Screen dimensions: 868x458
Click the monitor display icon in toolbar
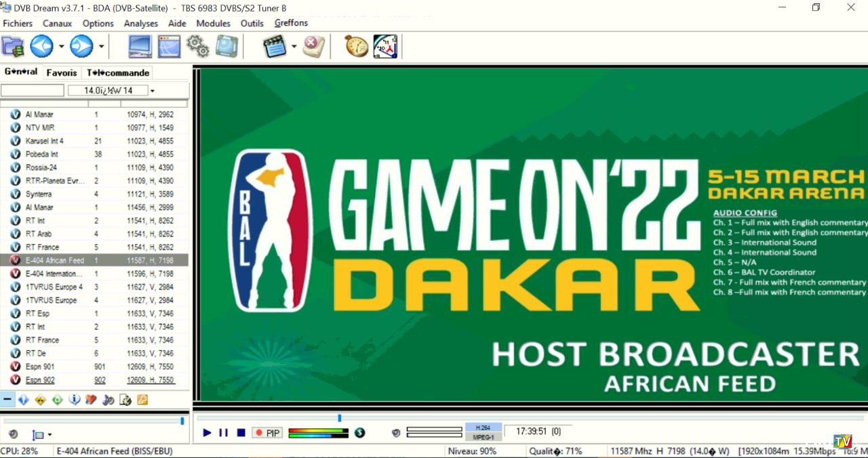[x=140, y=46]
